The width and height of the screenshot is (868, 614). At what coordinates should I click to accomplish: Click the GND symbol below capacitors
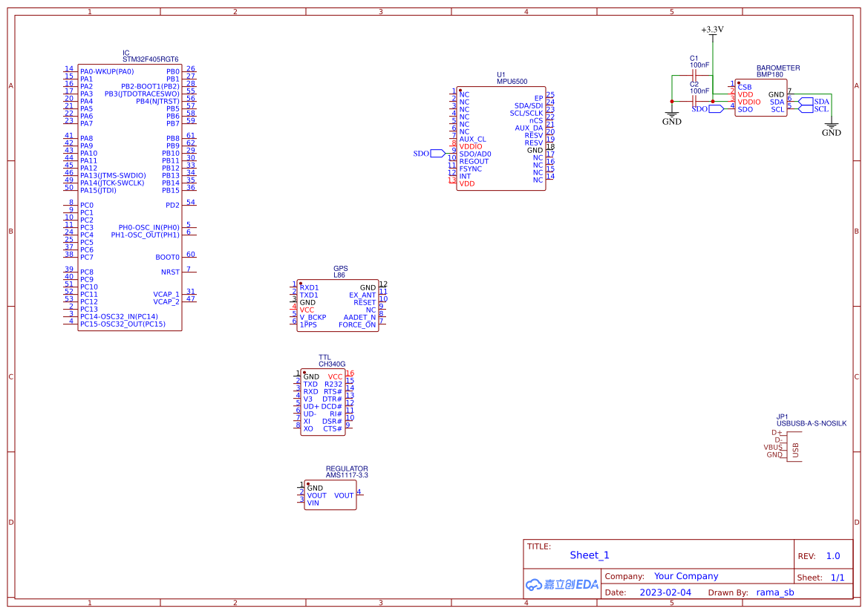pyautogui.click(x=671, y=118)
